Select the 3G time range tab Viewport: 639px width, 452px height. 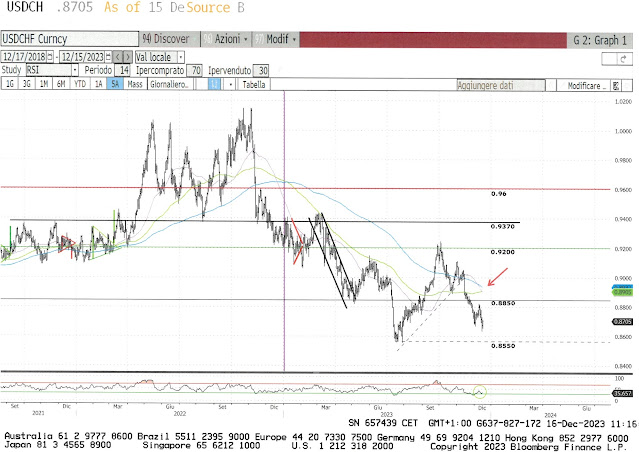click(x=26, y=84)
